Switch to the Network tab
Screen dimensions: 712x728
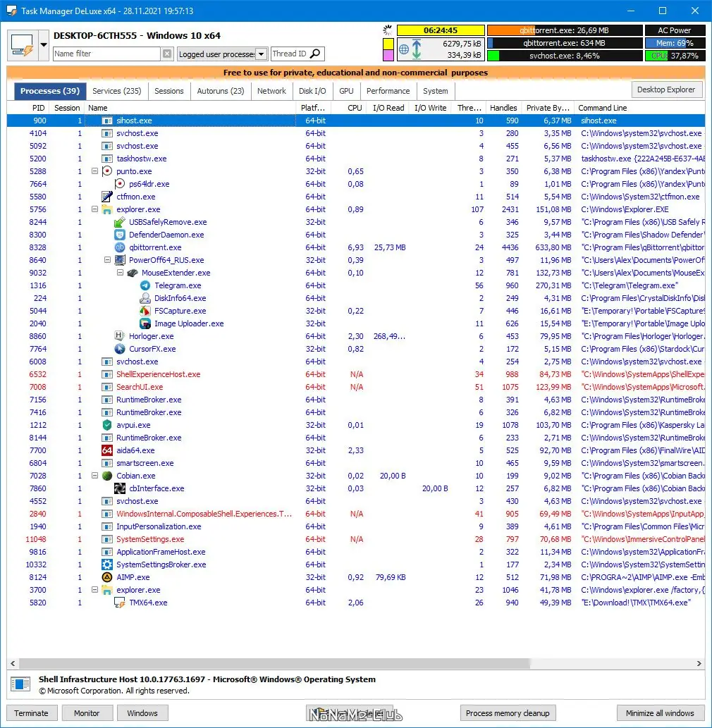point(271,91)
